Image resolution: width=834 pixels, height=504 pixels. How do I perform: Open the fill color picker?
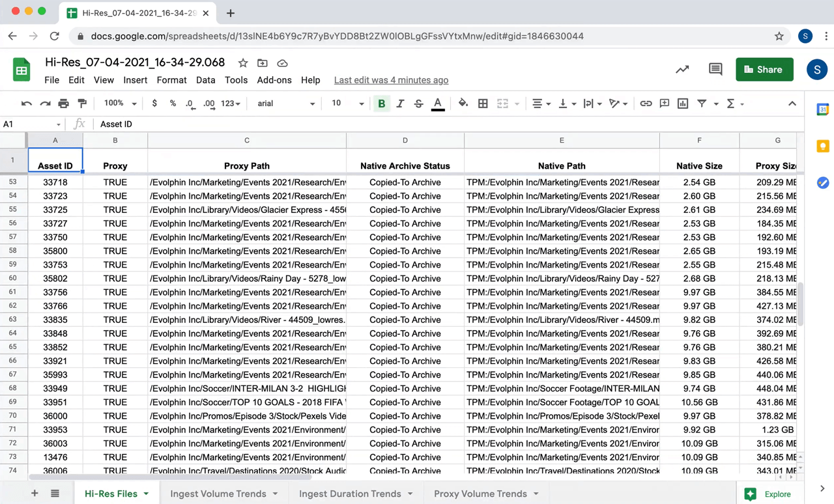click(x=463, y=104)
